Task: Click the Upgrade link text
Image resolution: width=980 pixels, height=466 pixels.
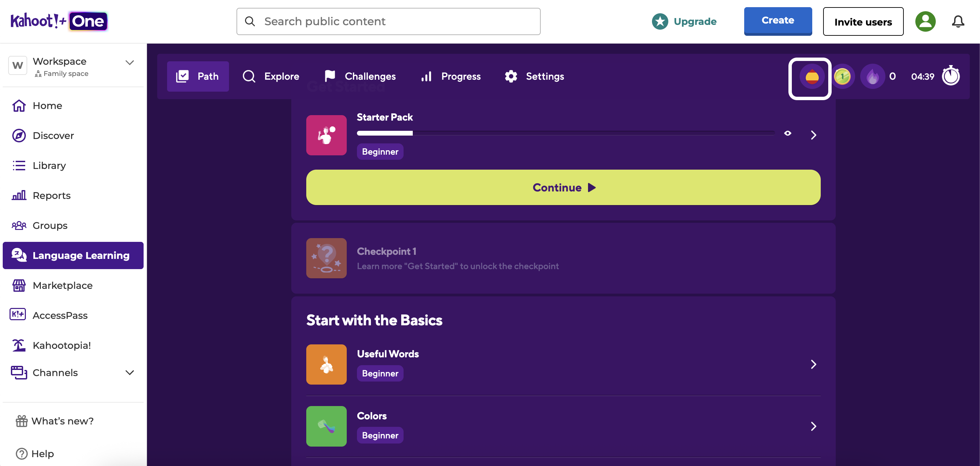Action: [x=695, y=21]
